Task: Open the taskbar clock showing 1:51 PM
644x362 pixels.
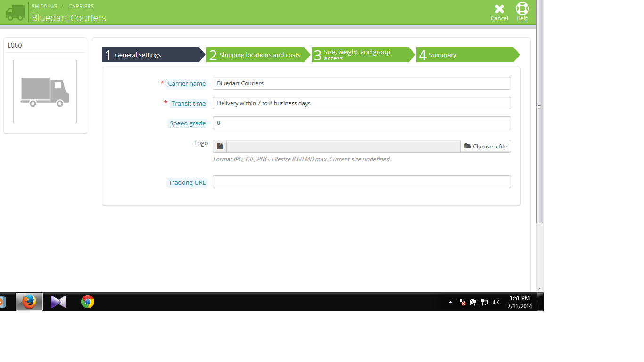Action: pyautogui.click(x=520, y=302)
